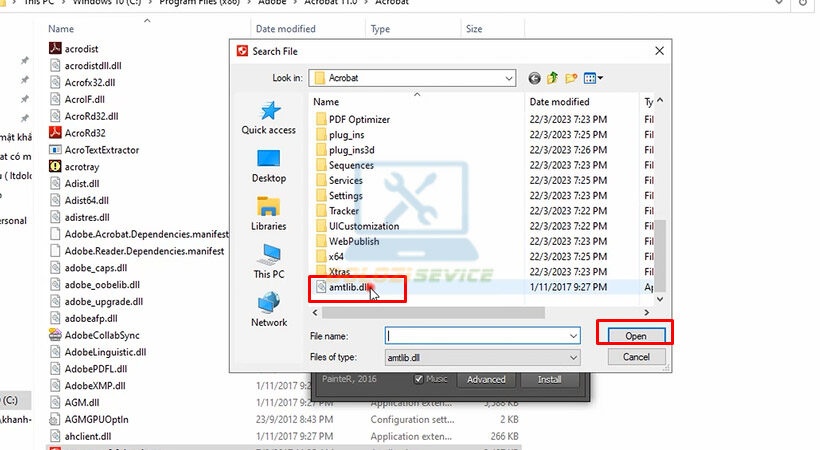The width and height of the screenshot is (820, 450).
Task: Select the AcroRd32 application in Explorer
Action: pyautogui.click(x=77, y=133)
